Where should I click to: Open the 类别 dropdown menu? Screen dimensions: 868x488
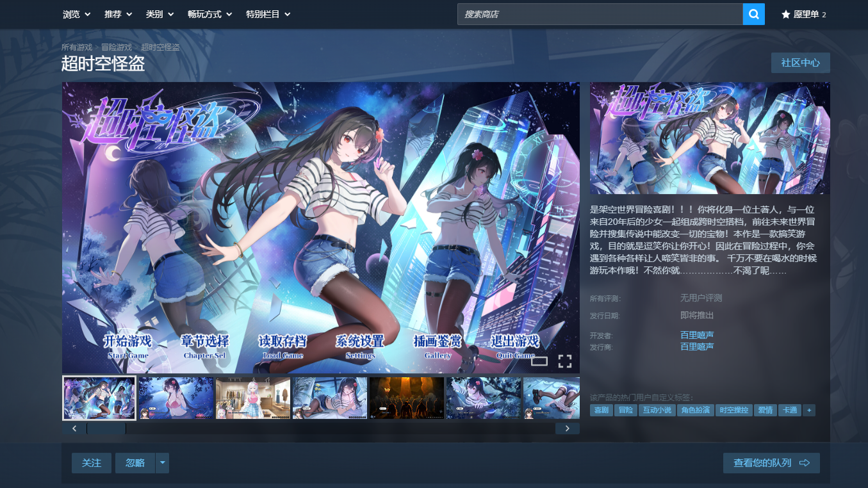tap(160, 14)
